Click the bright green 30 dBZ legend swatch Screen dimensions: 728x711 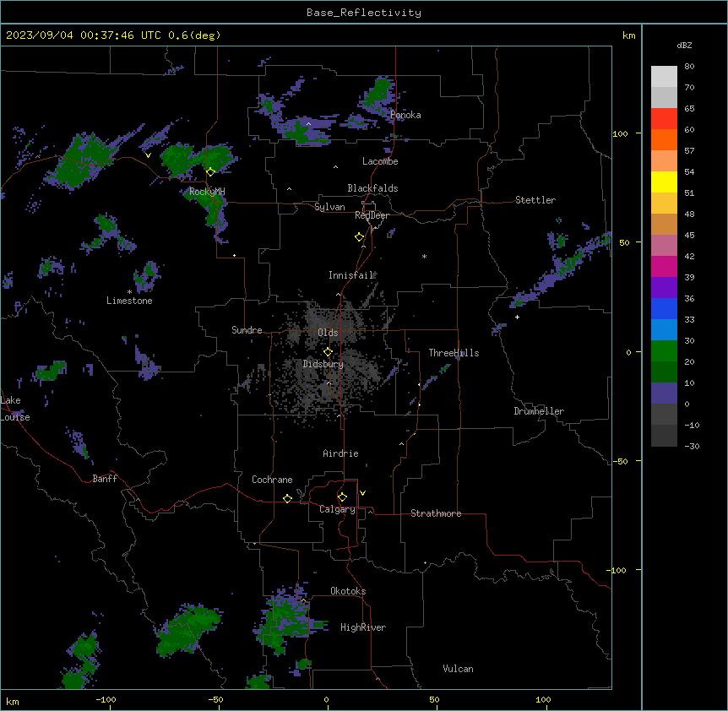point(664,351)
